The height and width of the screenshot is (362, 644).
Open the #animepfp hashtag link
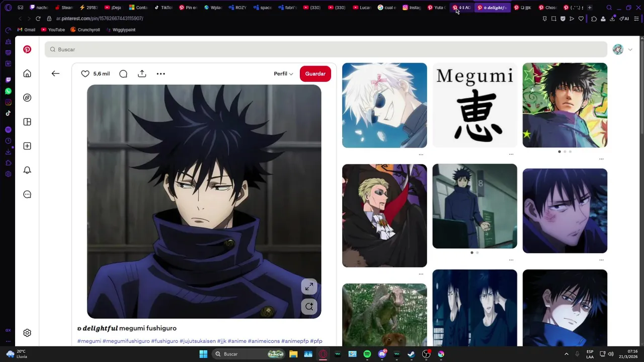(295, 341)
